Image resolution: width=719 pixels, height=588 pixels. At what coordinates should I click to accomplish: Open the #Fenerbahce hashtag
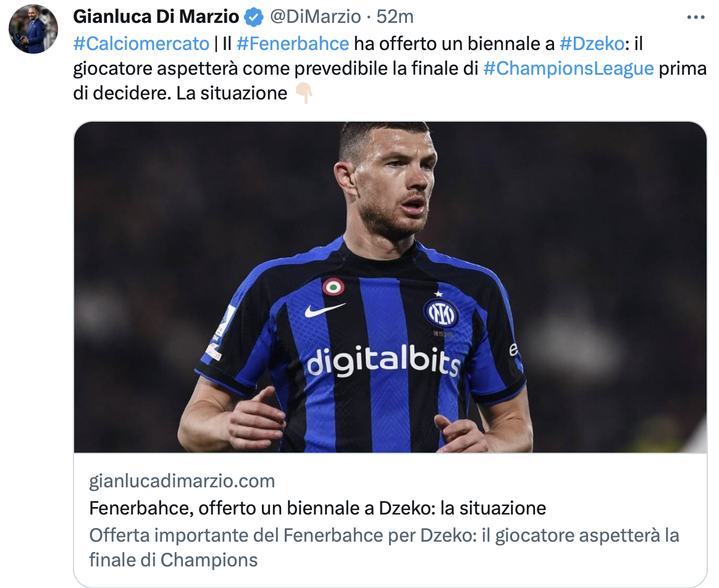(x=293, y=44)
